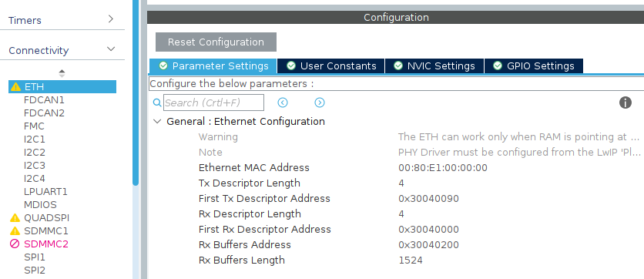Click the sort order arrows above ETH
644x279 pixels.
point(62,73)
